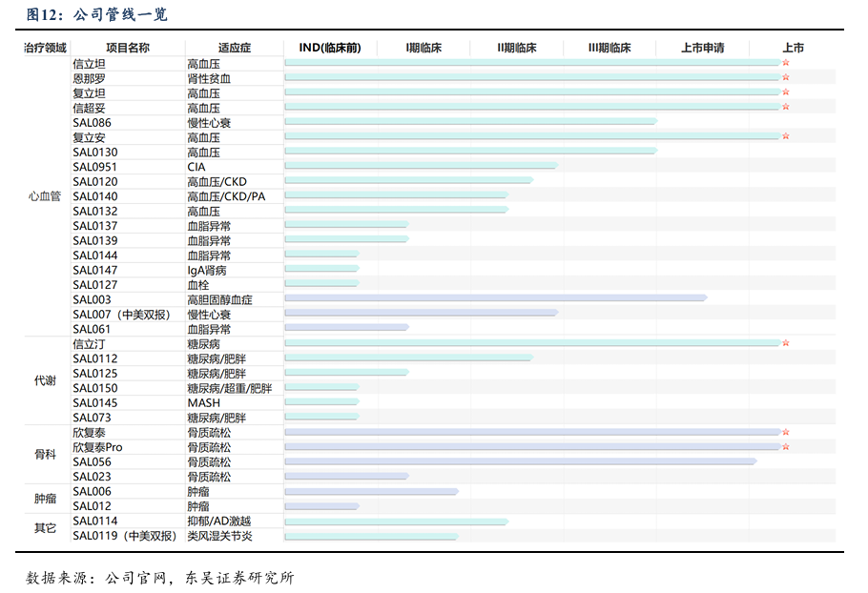The image size is (868, 593).
Task: Click the SAL056 progress bar
Action: pyautogui.click(x=521, y=461)
